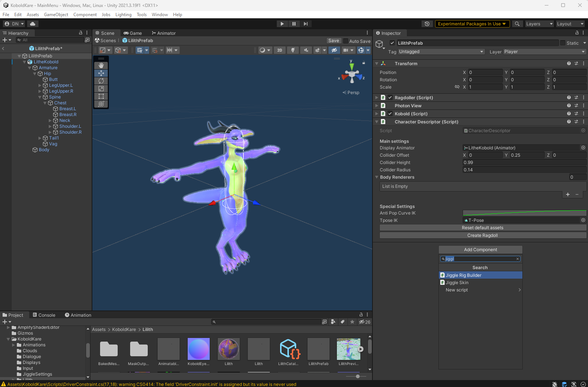Toggle scene audio icon

pyautogui.click(x=306, y=50)
